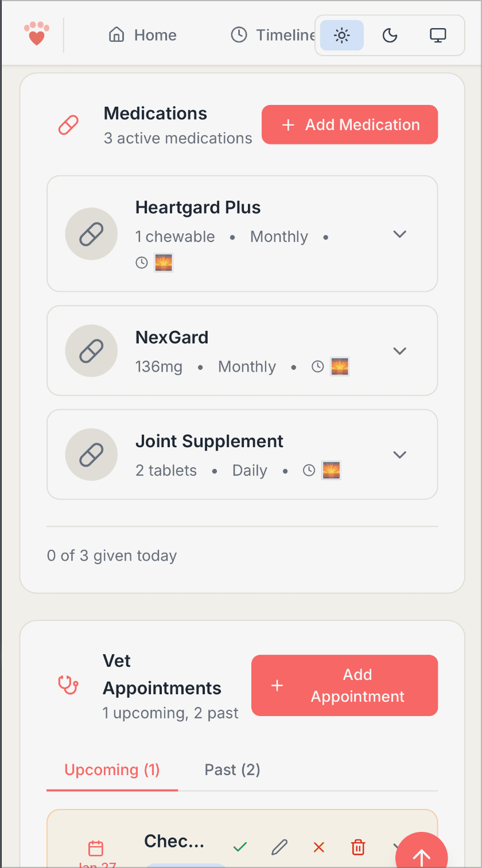The height and width of the screenshot is (868, 482).
Task: Navigate to Home in the top bar
Action: pos(142,35)
